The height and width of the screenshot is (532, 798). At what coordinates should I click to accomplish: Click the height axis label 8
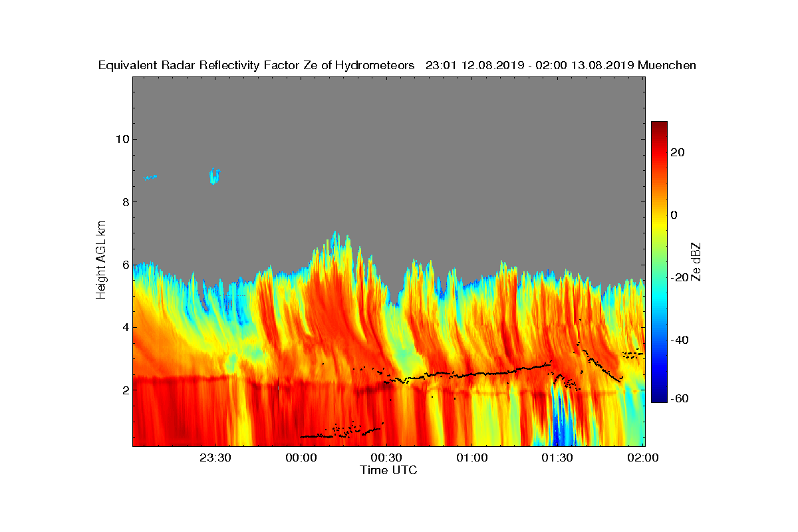click(x=125, y=201)
